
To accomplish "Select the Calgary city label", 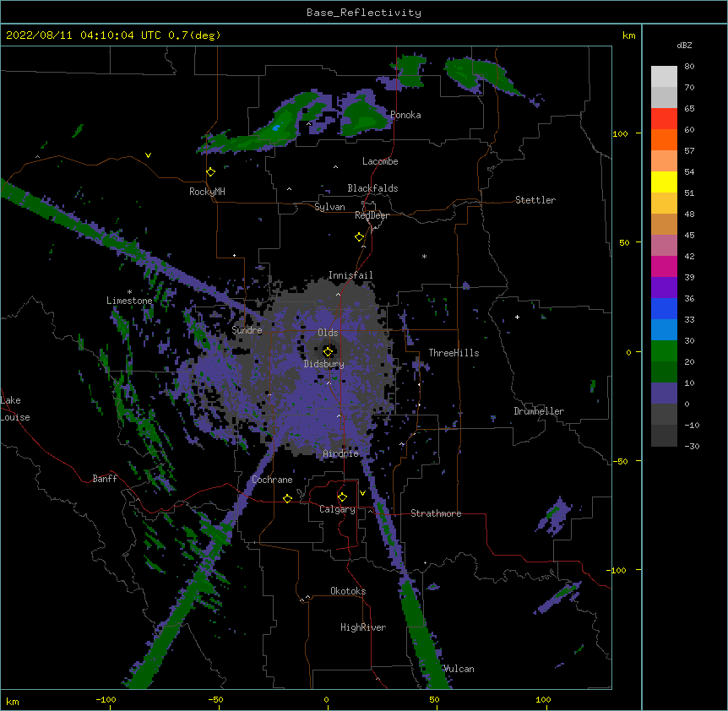I will click(x=337, y=509).
